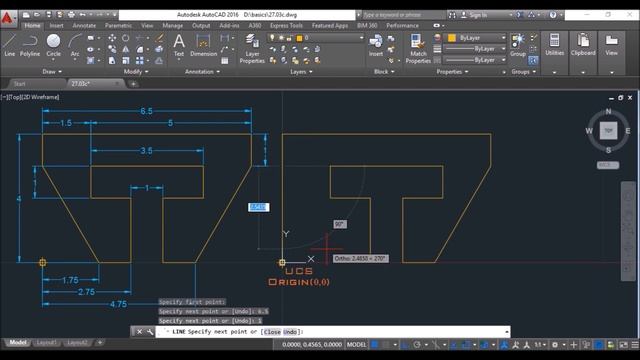Expand the Layers panel
Viewport: 640px width, 360px height.
tap(301, 72)
